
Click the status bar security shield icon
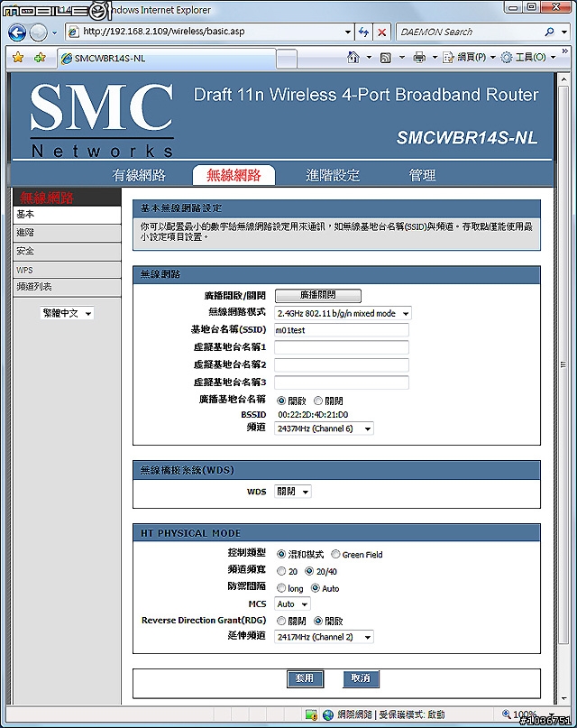[311, 714]
